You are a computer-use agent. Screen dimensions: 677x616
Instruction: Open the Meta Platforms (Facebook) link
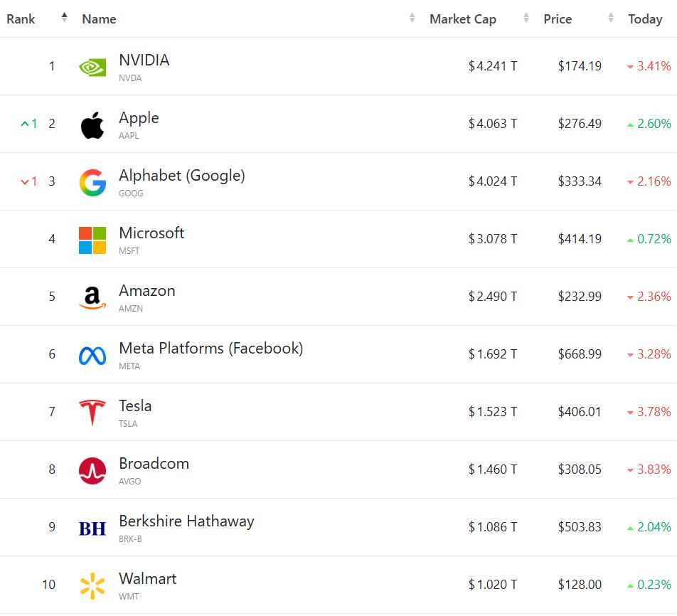[x=210, y=349]
